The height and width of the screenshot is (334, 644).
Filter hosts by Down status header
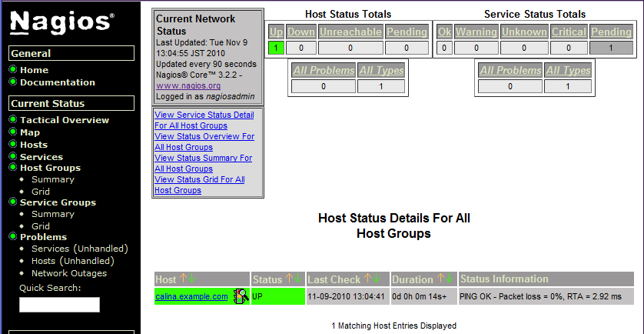tap(301, 32)
